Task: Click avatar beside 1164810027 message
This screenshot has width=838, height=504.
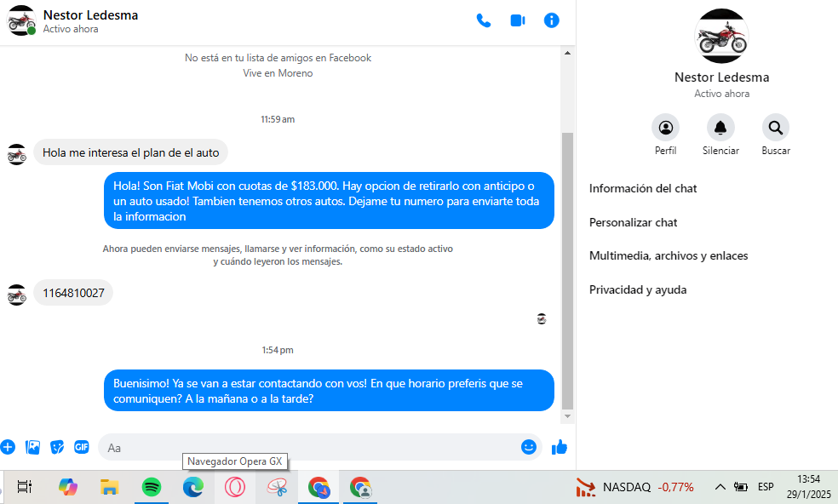Action: (x=16, y=295)
